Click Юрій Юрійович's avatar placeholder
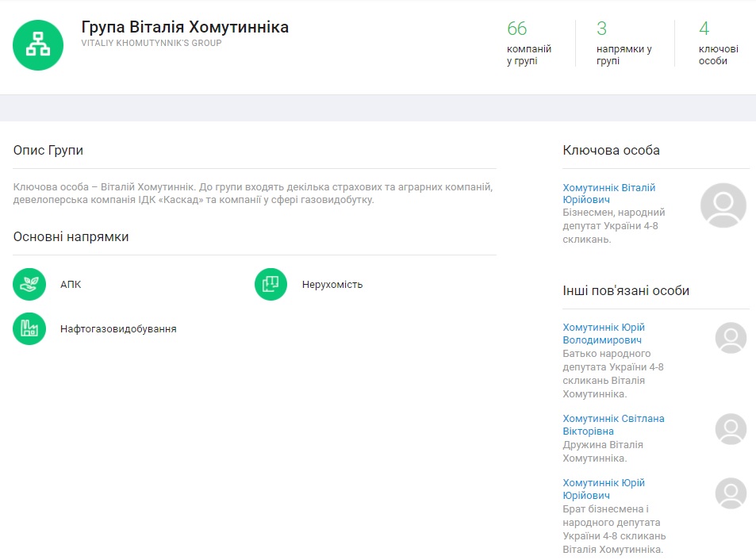Viewport: 756px width, 560px height. point(731,493)
